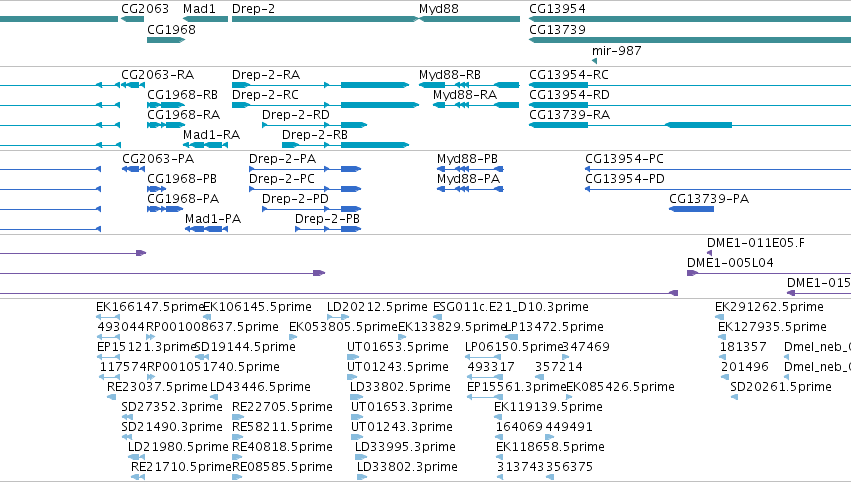
Task: Click transcript CG13954-RD label
Action: 569,95
